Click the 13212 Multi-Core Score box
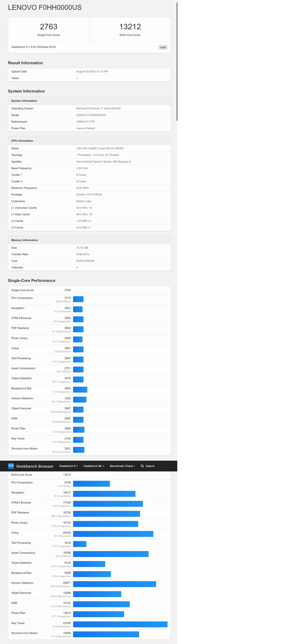The image size is (303, 644). point(130,29)
